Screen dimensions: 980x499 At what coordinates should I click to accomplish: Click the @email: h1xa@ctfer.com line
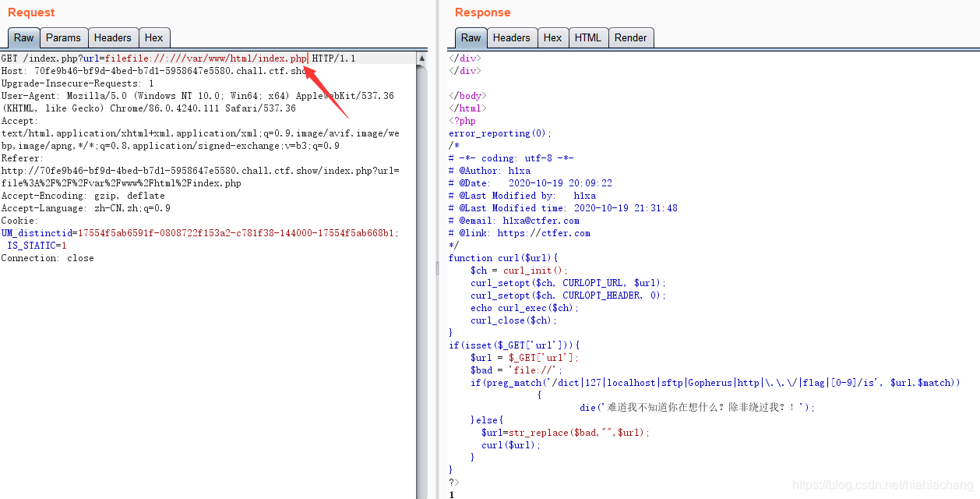pos(514,221)
